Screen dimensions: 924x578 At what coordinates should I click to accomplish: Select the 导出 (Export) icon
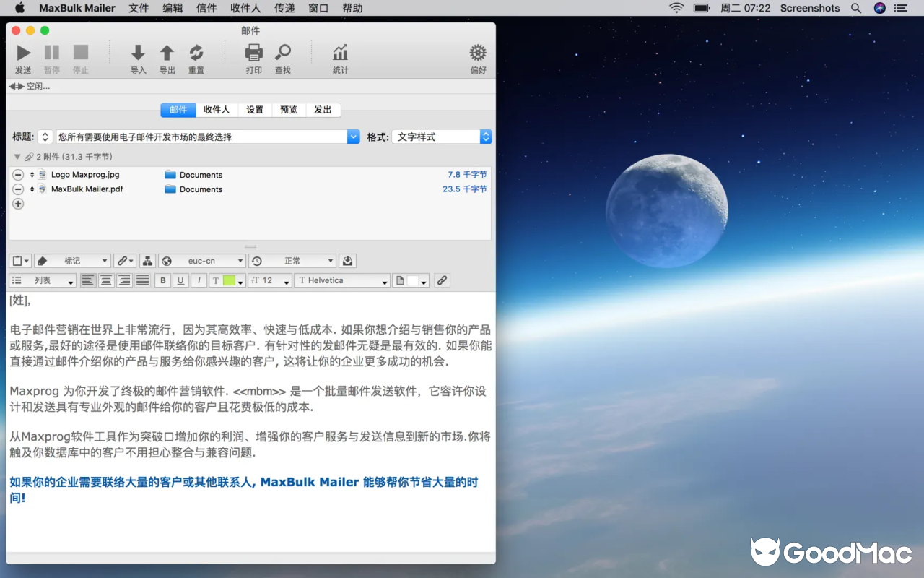tap(167, 52)
